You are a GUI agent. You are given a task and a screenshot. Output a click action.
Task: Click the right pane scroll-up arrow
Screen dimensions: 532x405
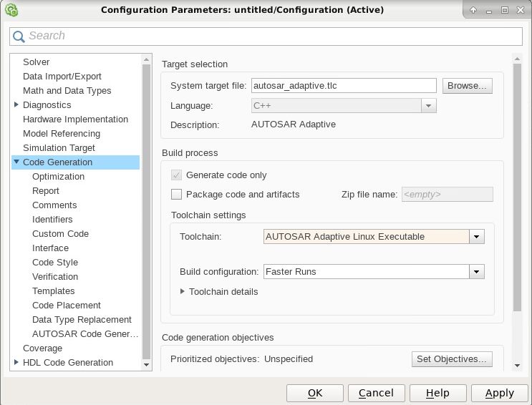coord(517,59)
